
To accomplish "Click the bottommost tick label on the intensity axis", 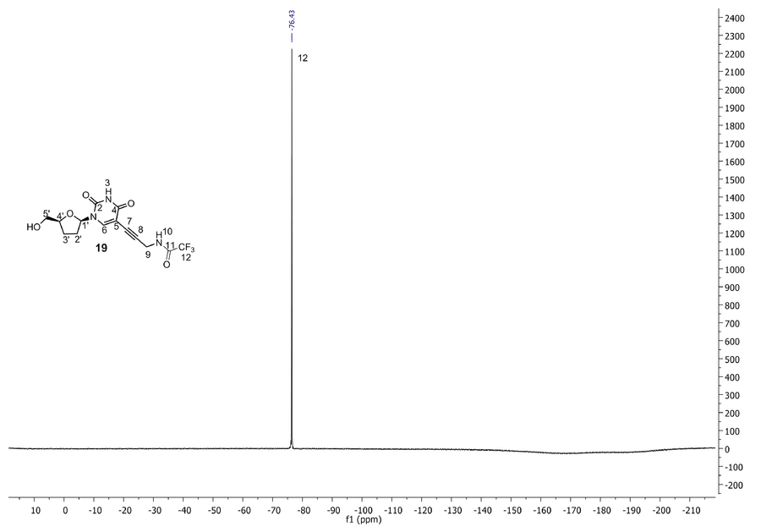I will [x=732, y=485].
